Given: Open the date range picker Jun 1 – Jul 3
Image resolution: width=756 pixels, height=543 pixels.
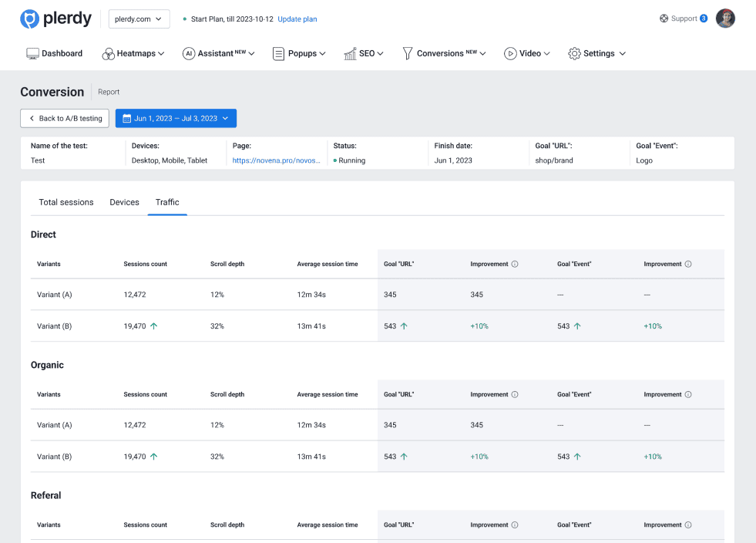Looking at the screenshot, I should [x=176, y=119].
